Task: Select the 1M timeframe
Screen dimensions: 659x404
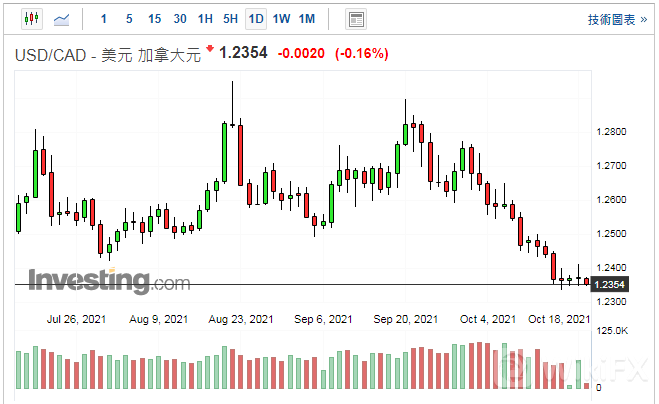Action: pyautogui.click(x=307, y=19)
